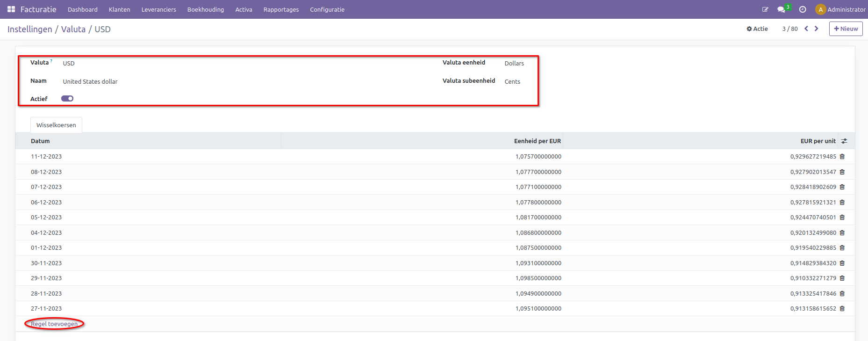Open the activities clock icon
Screen dimensions: 868x341
pyautogui.click(x=803, y=9)
